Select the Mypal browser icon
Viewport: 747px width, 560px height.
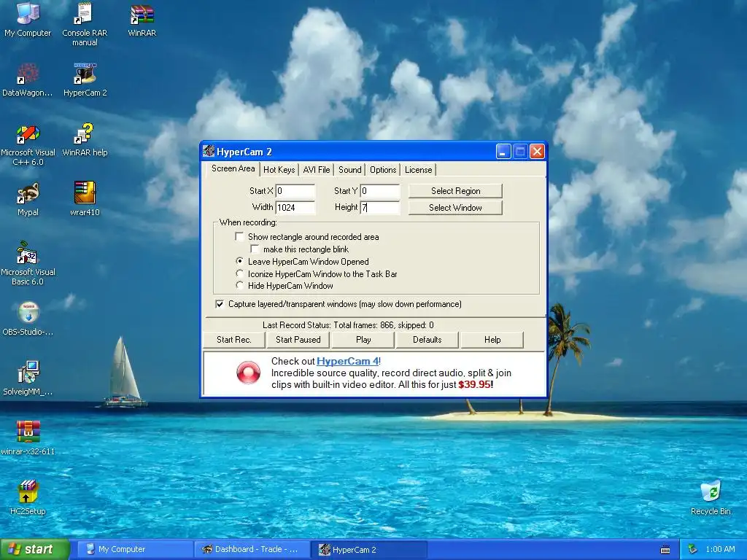[x=28, y=200]
